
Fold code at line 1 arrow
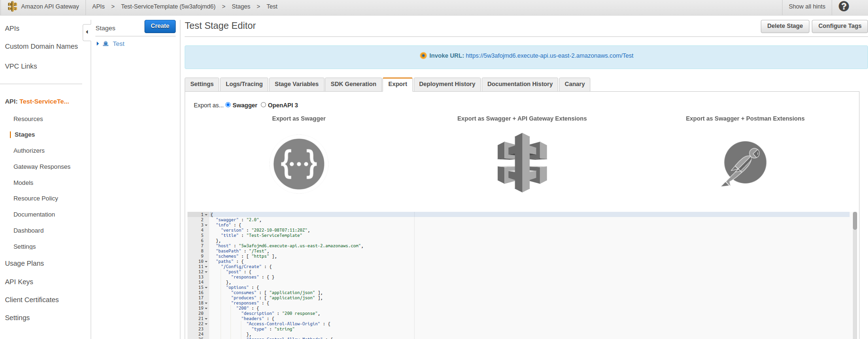206,215
